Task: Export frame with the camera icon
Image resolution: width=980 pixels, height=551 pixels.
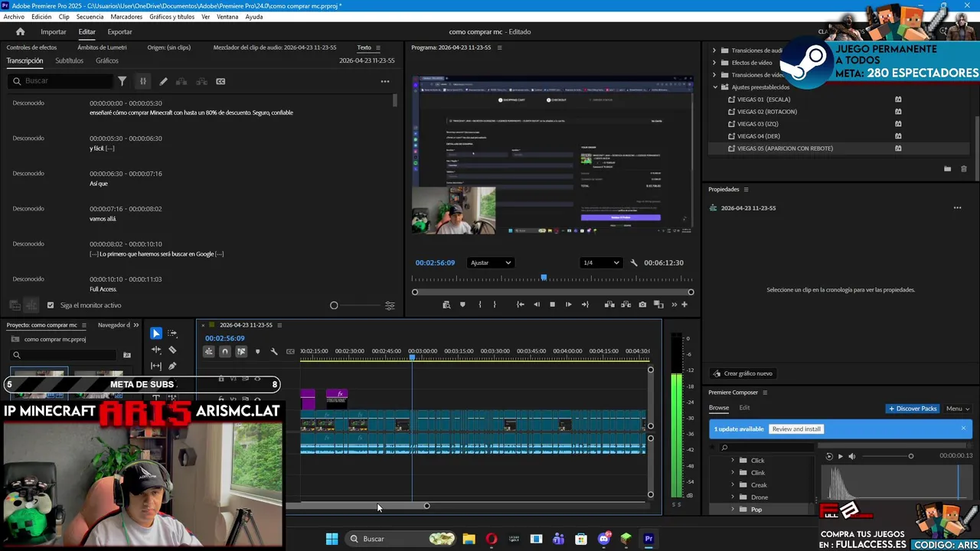Action: [642, 305]
